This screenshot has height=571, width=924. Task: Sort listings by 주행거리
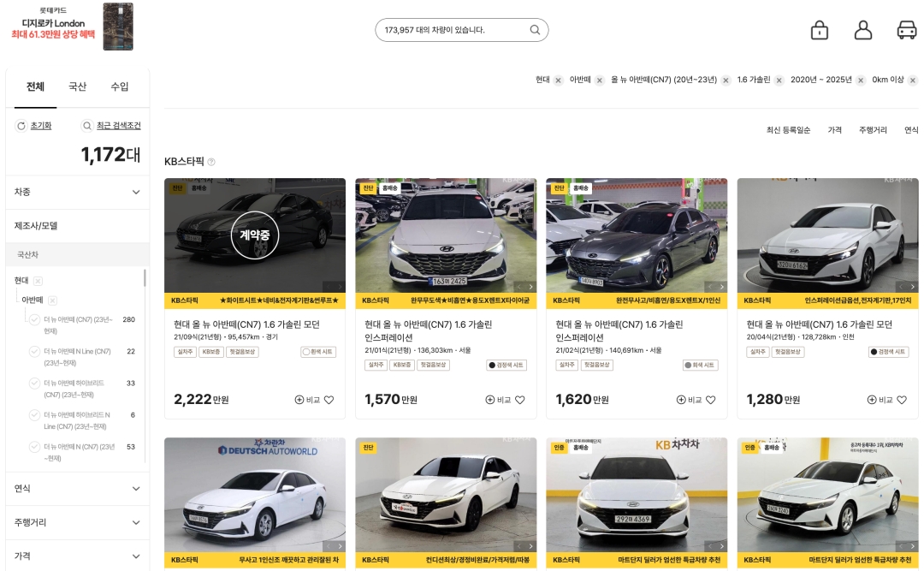(873, 130)
